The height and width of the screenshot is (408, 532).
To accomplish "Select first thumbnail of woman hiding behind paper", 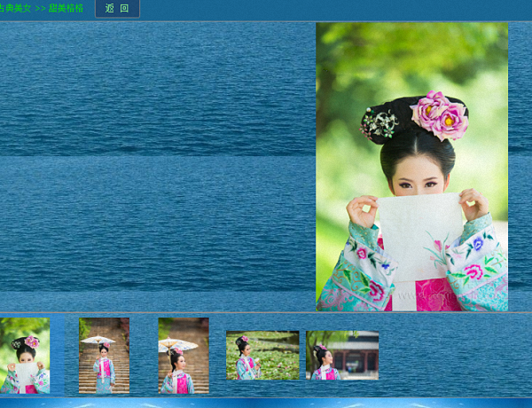I will pos(24,356).
